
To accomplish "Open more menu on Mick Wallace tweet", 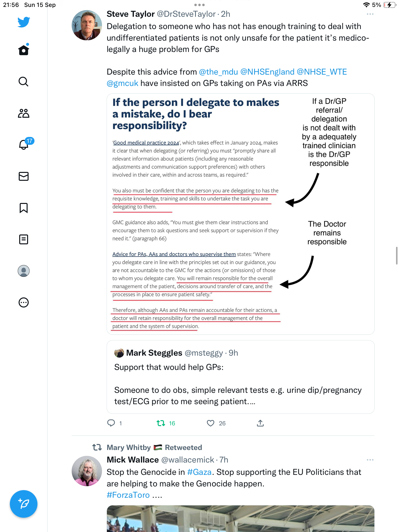I will tap(370, 460).
